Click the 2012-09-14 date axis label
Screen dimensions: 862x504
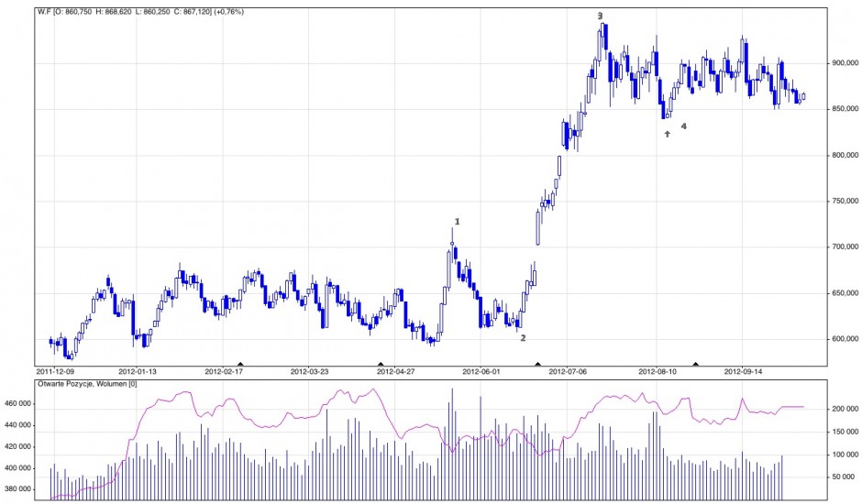[x=743, y=372]
